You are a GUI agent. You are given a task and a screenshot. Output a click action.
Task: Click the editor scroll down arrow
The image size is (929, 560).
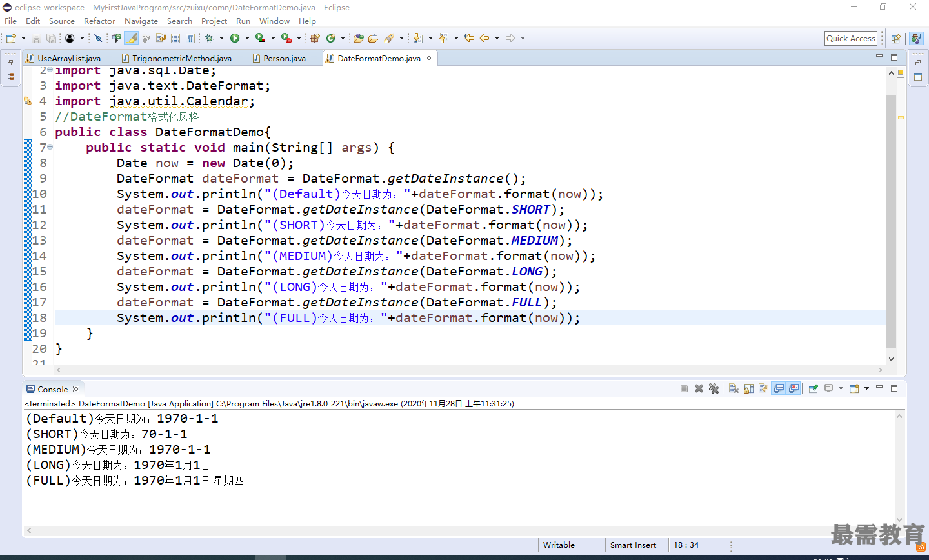pos(891,359)
